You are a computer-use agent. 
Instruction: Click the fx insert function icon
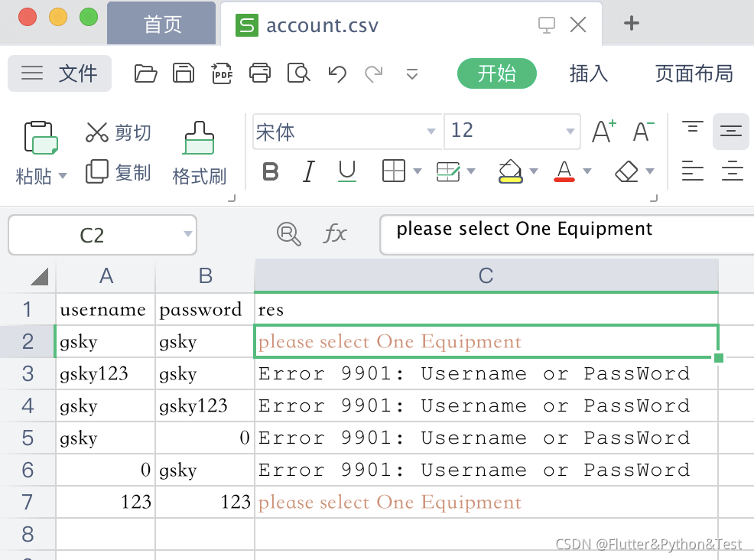pyautogui.click(x=335, y=234)
